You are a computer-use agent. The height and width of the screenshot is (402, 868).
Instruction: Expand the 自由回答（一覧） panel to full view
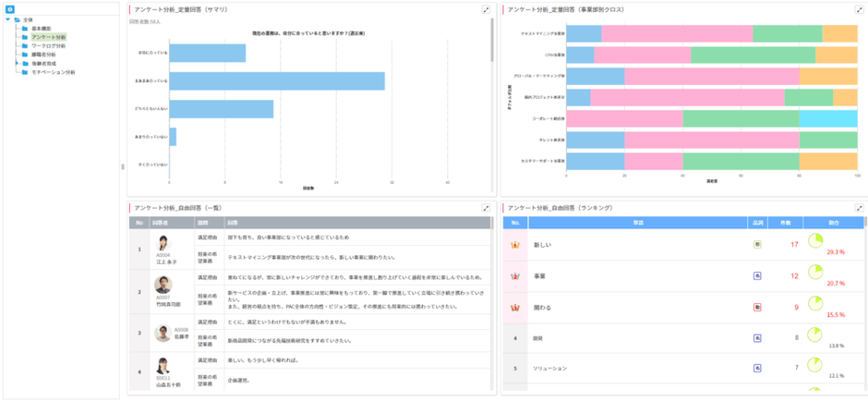coord(487,209)
